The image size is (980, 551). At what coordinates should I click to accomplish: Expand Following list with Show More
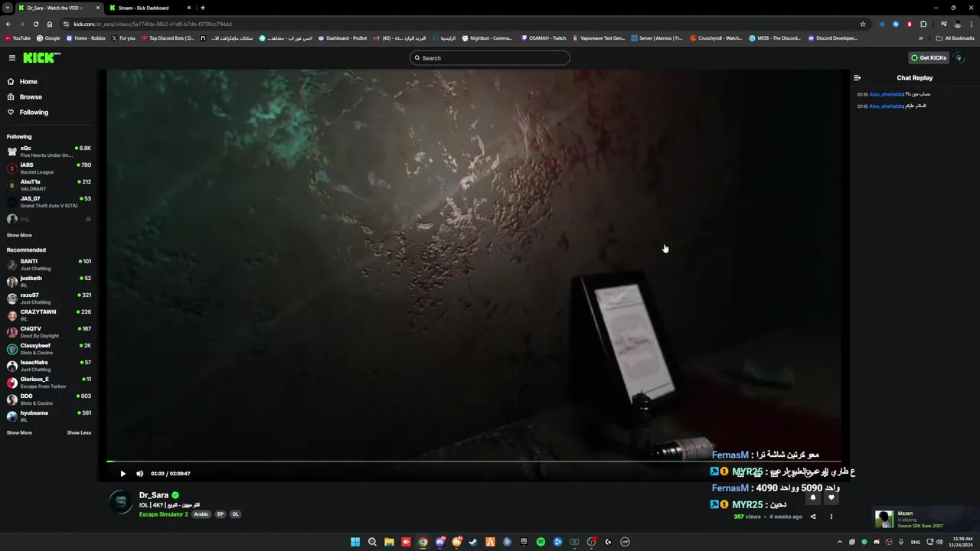coord(19,236)
